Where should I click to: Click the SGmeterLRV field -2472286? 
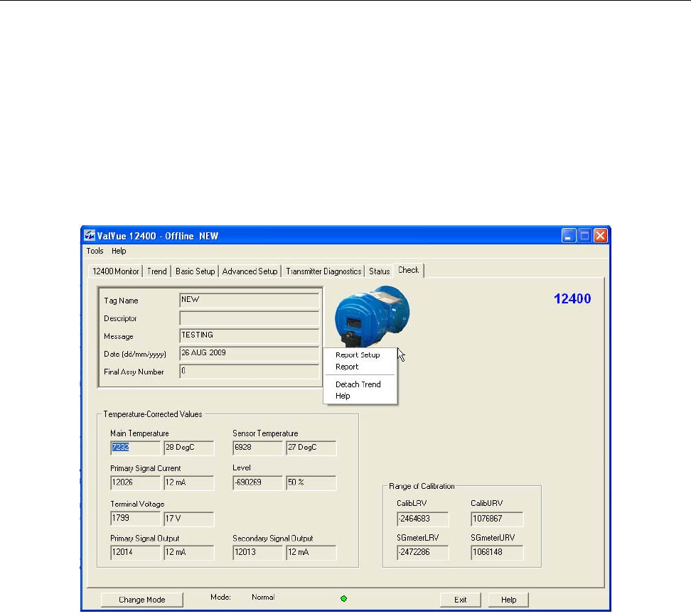click(x=422, y=552)
